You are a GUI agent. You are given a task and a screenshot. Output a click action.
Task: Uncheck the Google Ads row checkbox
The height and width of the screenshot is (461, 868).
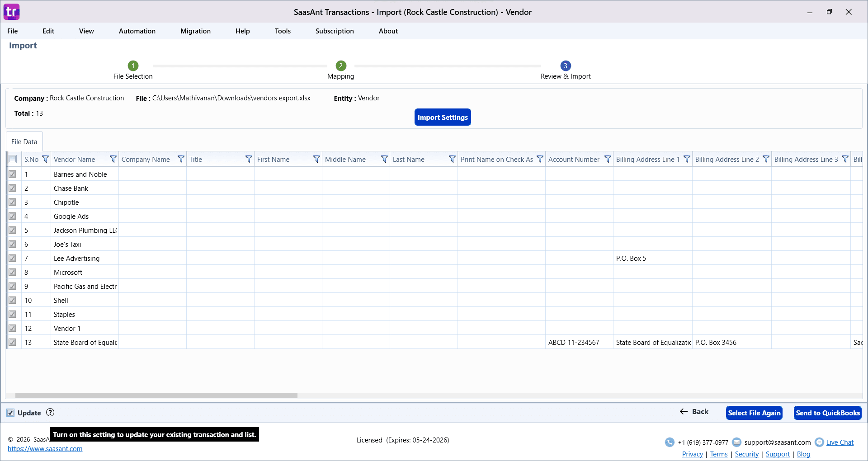12,216
